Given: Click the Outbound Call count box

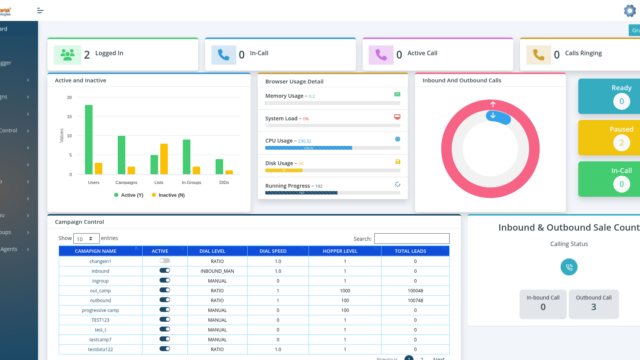Looking at the screenshot, I should [594, 304].
